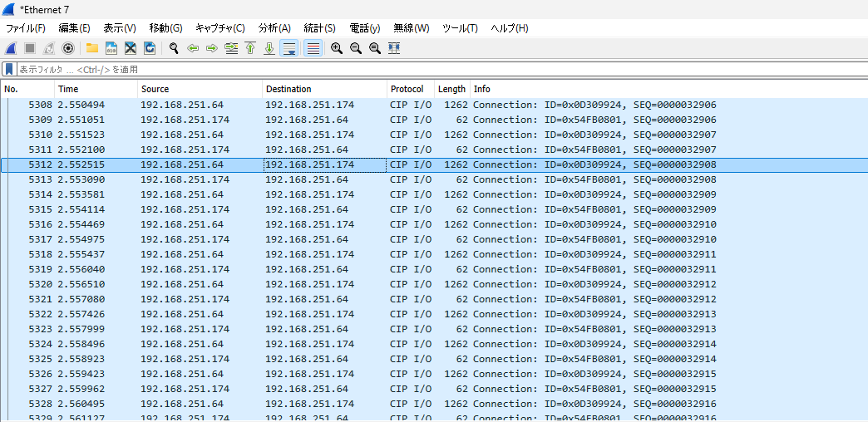Screen dimensions: 868x422
Task: Open the キャプチャ(C) menu
Action: [x=219, y=28]
